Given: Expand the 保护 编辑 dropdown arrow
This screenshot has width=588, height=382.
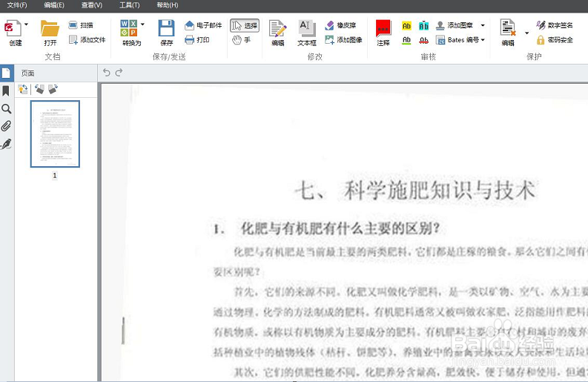Looking at the screenshot, I should click(x=526, y=33).
